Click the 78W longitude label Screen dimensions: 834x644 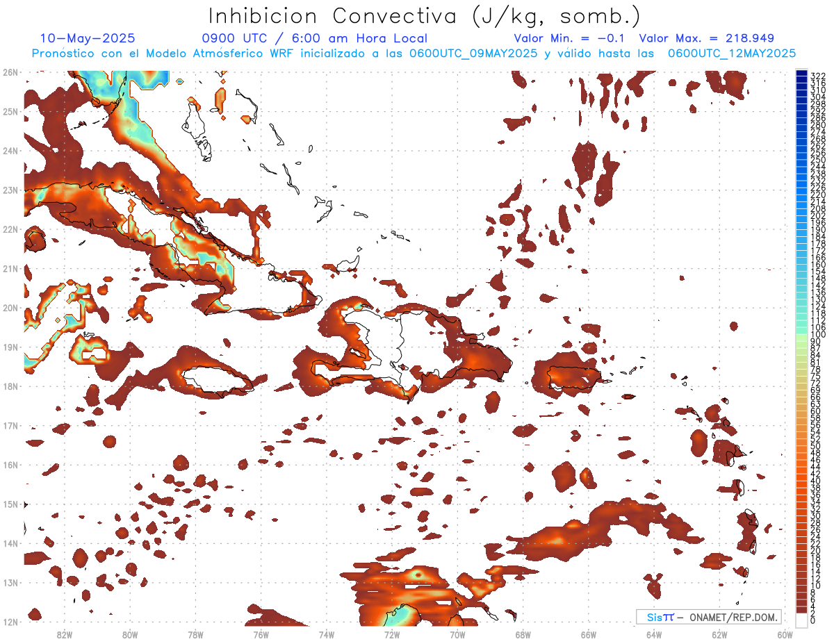pyautogui.click(x=195, y=634)
